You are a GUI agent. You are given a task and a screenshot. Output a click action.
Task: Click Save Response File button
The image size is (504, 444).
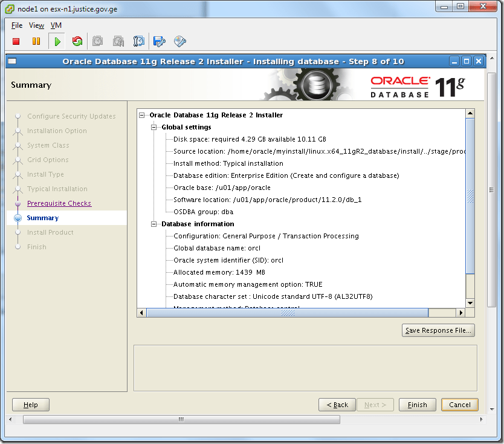[x=438, y=330]
